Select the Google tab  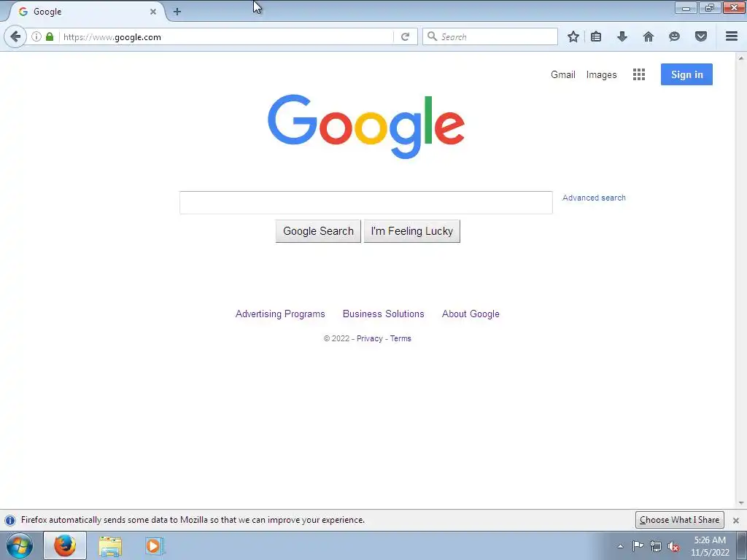point(86,12)
